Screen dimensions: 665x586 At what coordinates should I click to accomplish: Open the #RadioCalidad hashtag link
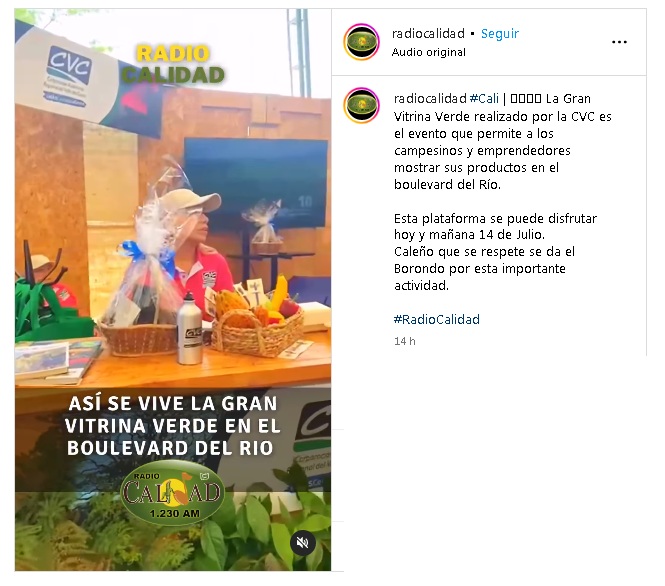tap(436, 319)
